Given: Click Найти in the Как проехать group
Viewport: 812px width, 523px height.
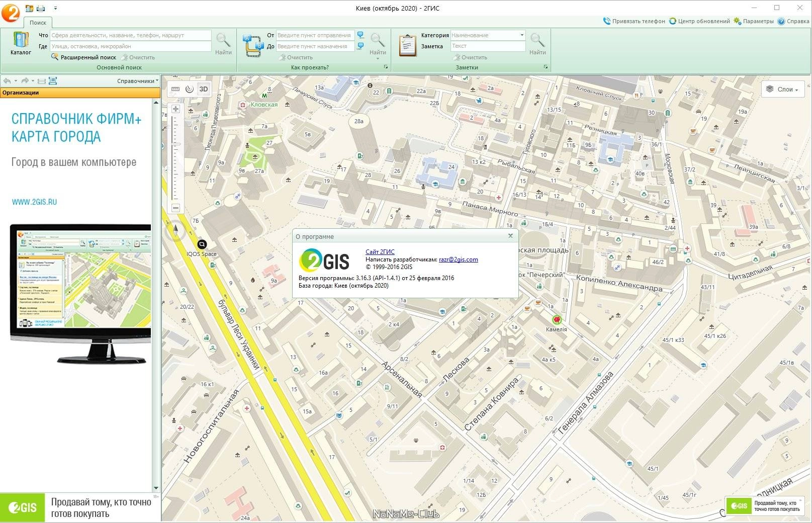Looking at the screenshot, I should pyautogui.click(x=378, y=44).
